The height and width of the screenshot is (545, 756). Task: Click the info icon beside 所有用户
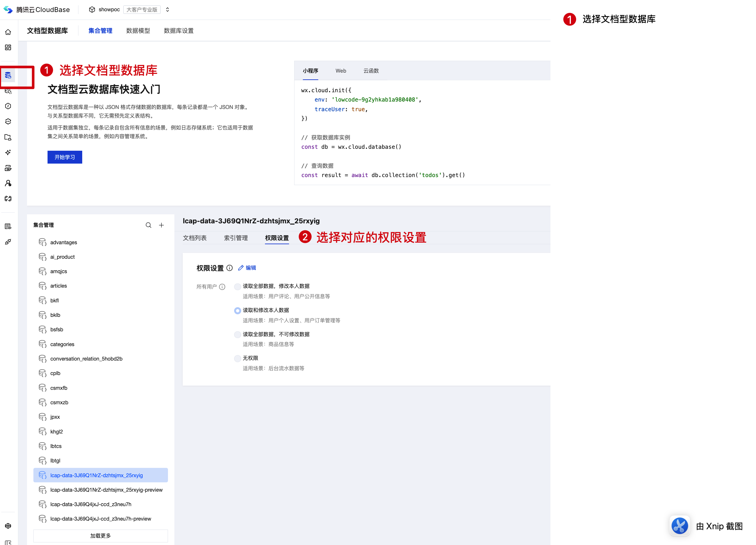click(x=222, y=287)
